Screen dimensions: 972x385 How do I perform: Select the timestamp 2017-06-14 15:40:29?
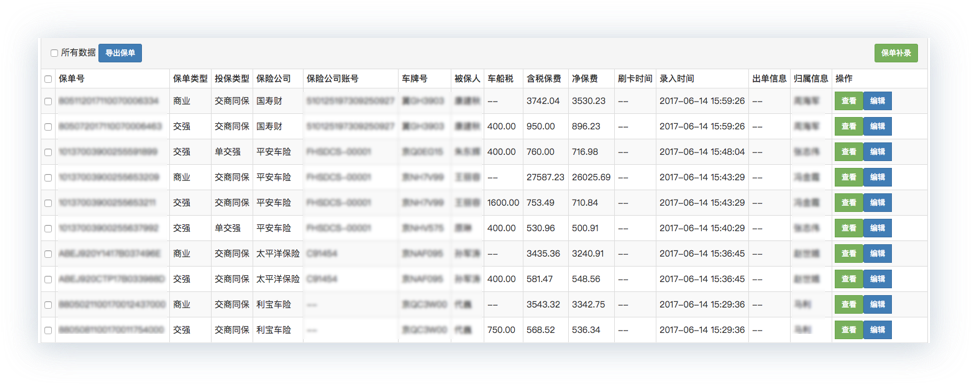point(702,228)
